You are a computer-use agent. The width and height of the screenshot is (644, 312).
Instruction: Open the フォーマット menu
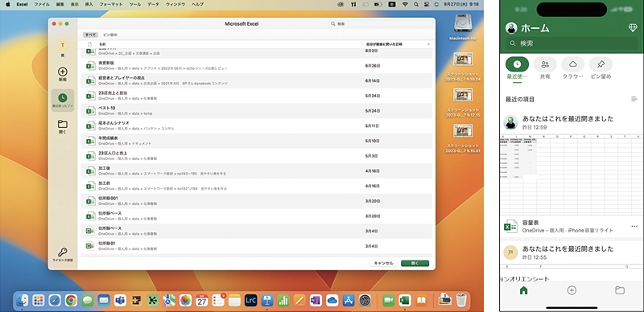[x=111, y=4]
